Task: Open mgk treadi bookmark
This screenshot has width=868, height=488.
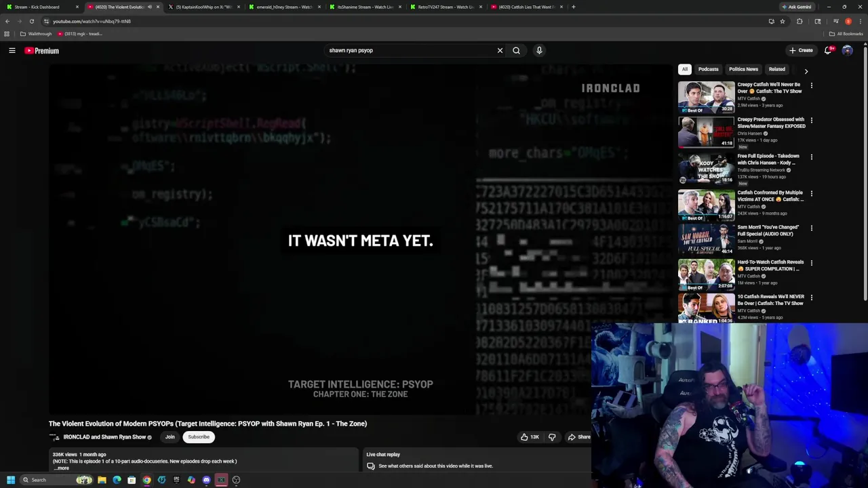Action: tap(80, 34)
